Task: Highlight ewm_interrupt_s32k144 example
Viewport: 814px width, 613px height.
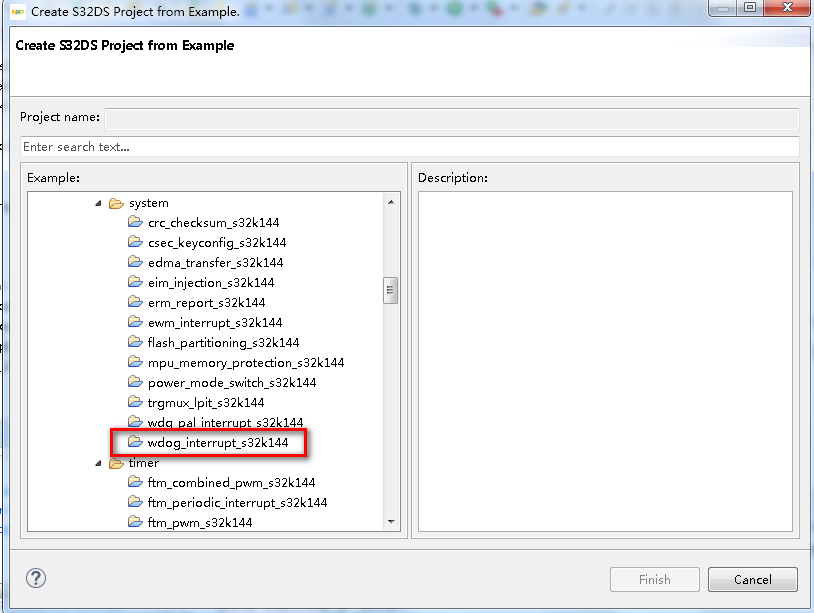Action: tap(215, 323)
